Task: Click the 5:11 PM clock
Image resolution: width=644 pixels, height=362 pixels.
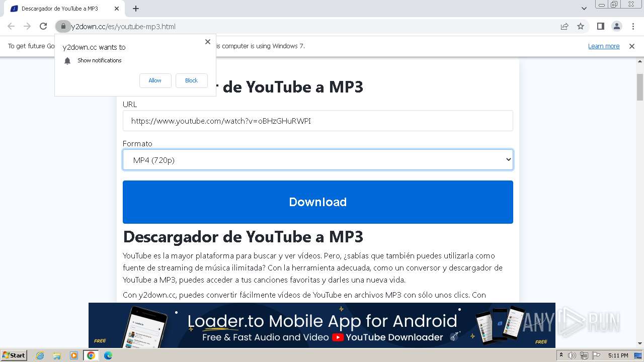Action: click(x=618, y=355)
